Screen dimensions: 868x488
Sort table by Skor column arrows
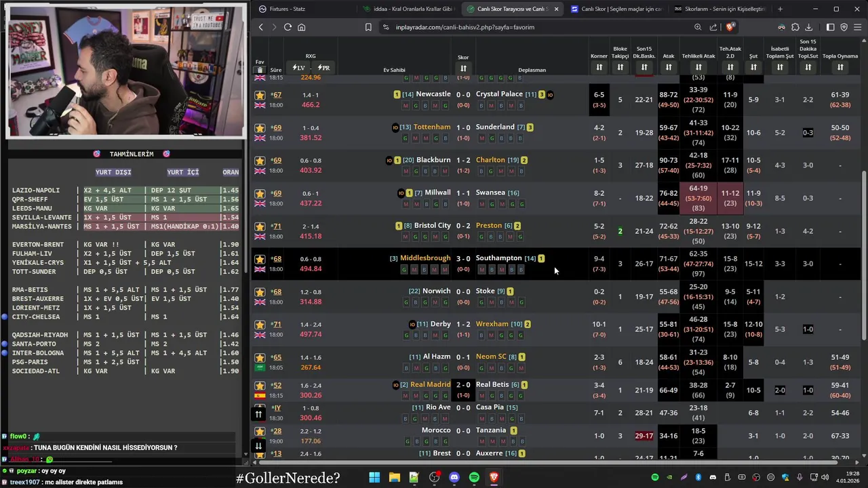[463, 68]
